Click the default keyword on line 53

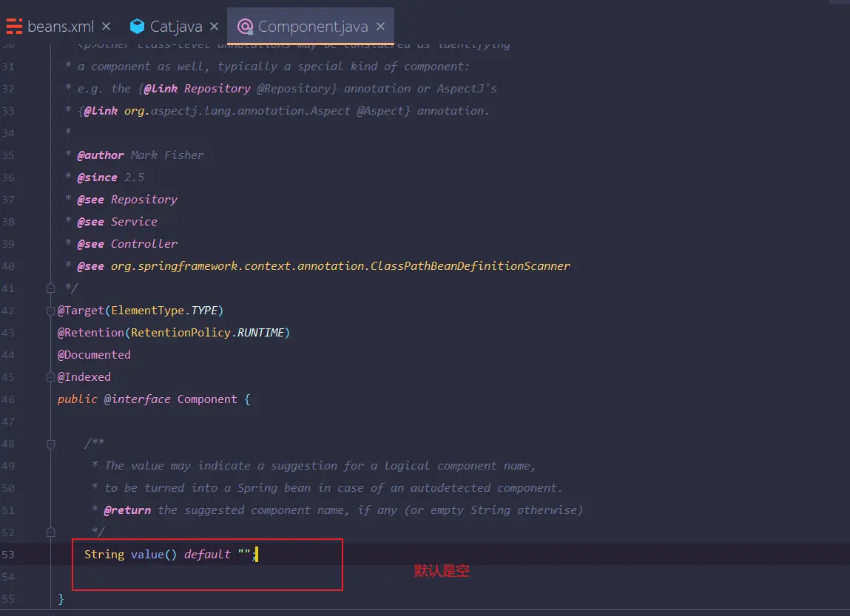[x=207, y=554]
